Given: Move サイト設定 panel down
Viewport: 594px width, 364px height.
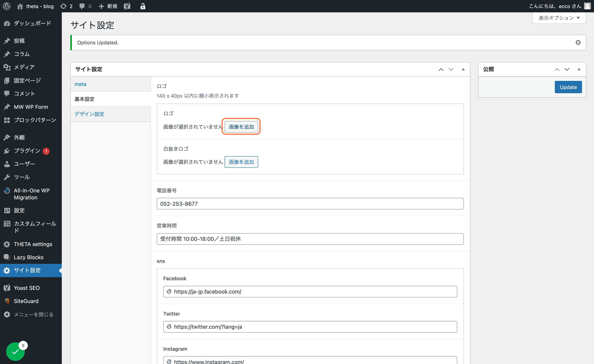Looking at the screenshot, I should [x=451, y=69].
